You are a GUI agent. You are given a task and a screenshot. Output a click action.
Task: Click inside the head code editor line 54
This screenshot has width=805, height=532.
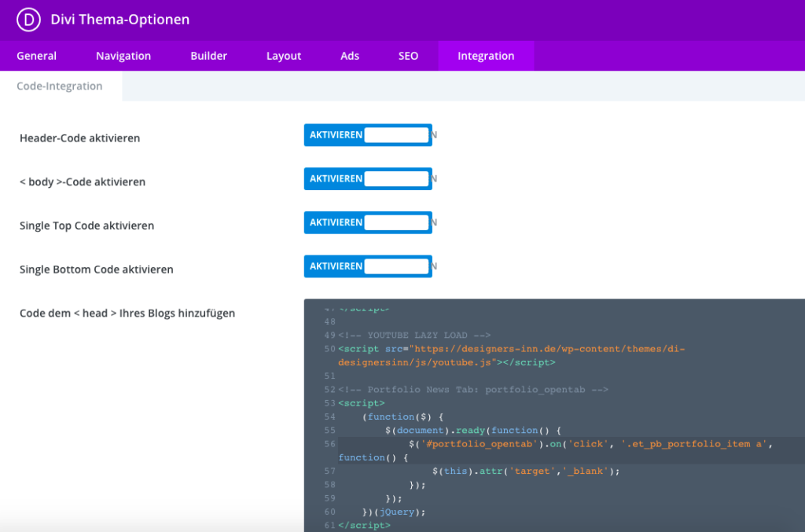coord(403,416)
